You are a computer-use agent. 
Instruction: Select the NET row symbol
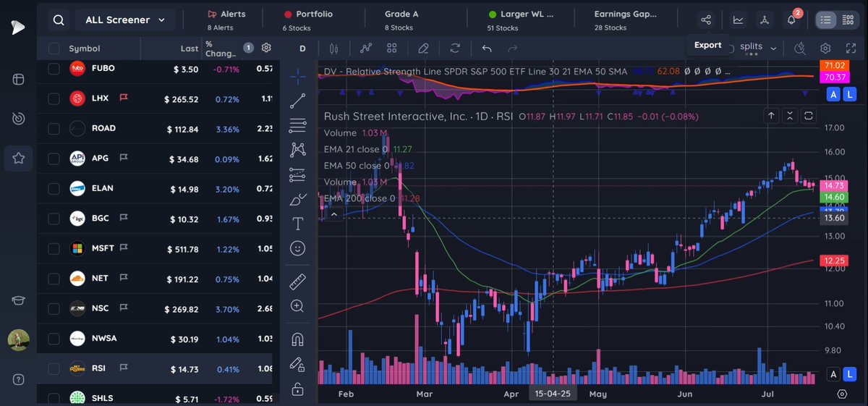100,279
